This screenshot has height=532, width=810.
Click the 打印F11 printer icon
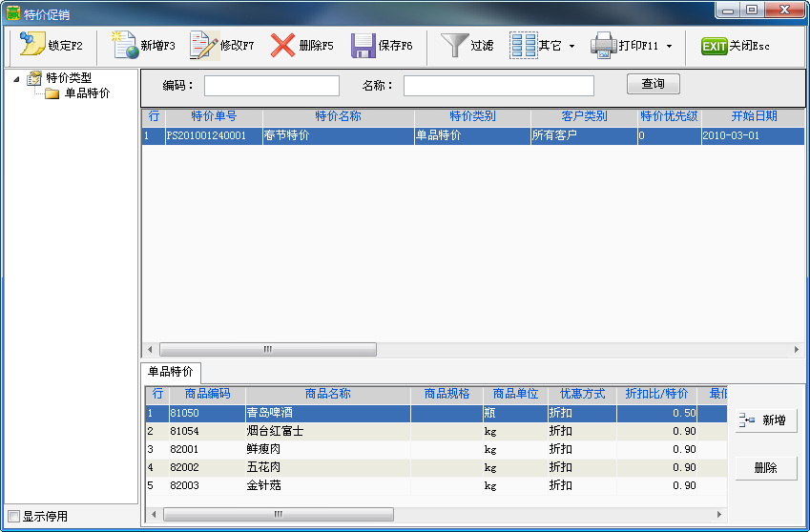coord(603,45)
